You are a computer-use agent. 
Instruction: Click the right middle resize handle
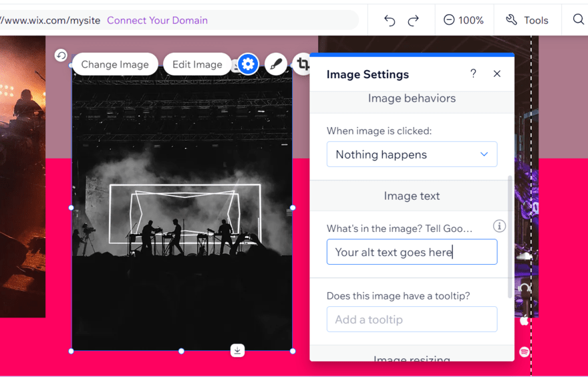tap(293, 208)
